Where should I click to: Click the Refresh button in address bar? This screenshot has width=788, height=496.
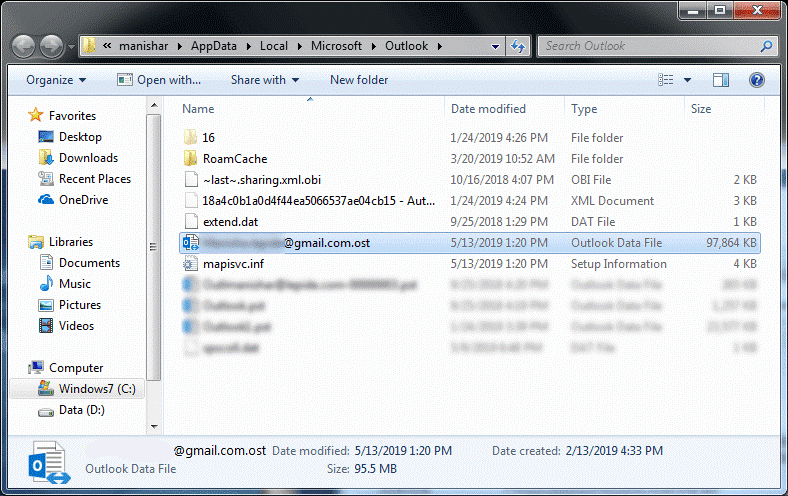518,46
